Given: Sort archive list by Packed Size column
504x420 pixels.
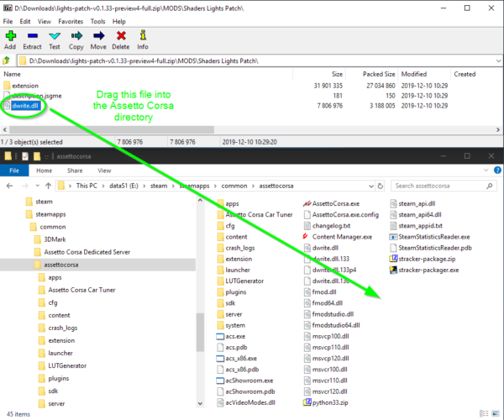Looking at the screenshot, I should (379, 74).
